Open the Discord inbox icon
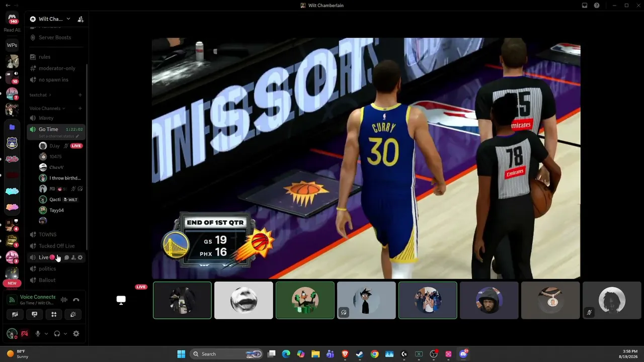 585,6
